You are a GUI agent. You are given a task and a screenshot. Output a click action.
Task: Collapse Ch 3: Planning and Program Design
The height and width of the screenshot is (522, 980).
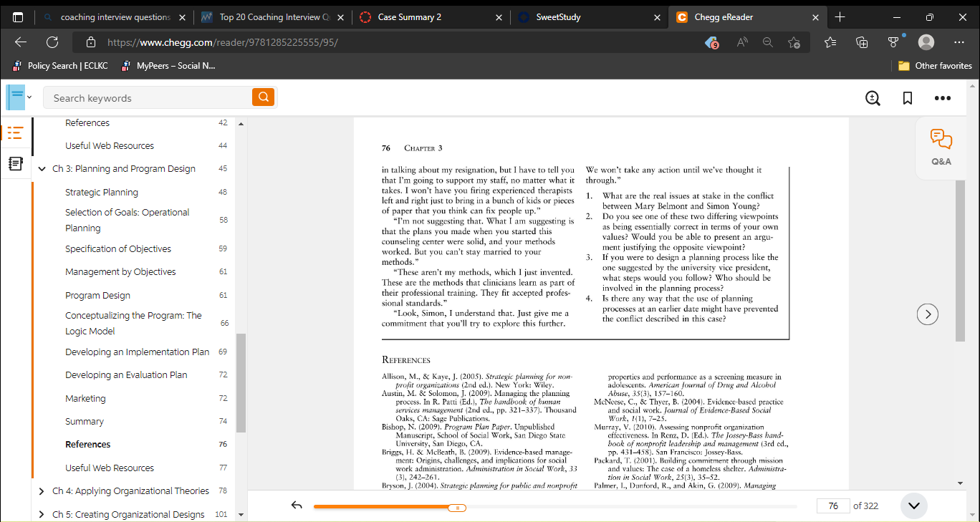[42, 169]
